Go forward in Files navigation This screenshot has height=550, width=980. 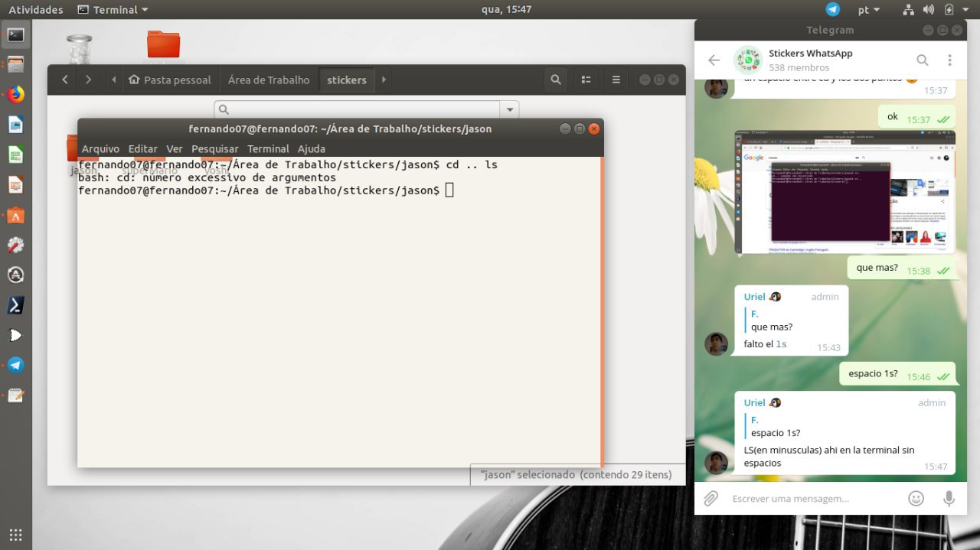click(89, 80)
